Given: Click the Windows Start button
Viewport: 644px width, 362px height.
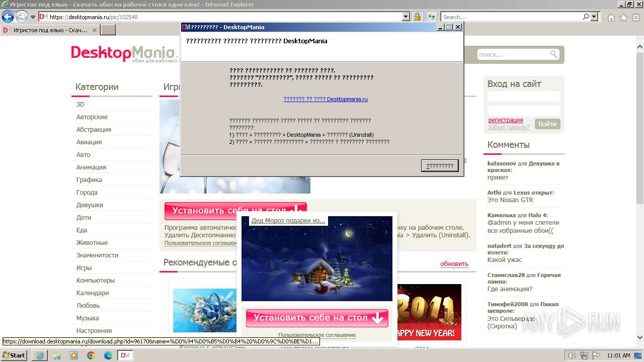Looking at the screenshot, I should click(14, 355).
